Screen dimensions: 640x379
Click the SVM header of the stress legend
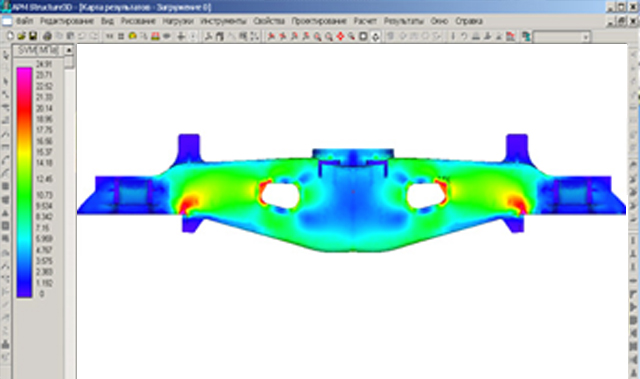[x=38, y=50]
